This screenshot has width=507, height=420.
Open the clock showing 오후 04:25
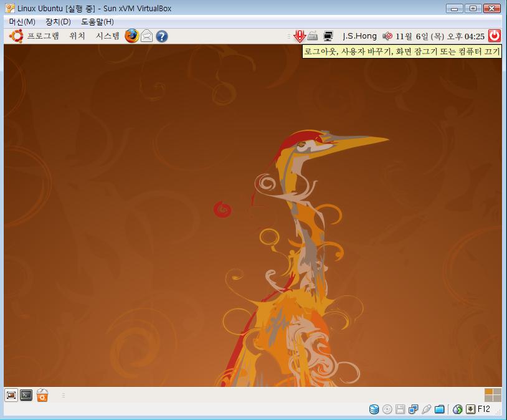point(440,36)
